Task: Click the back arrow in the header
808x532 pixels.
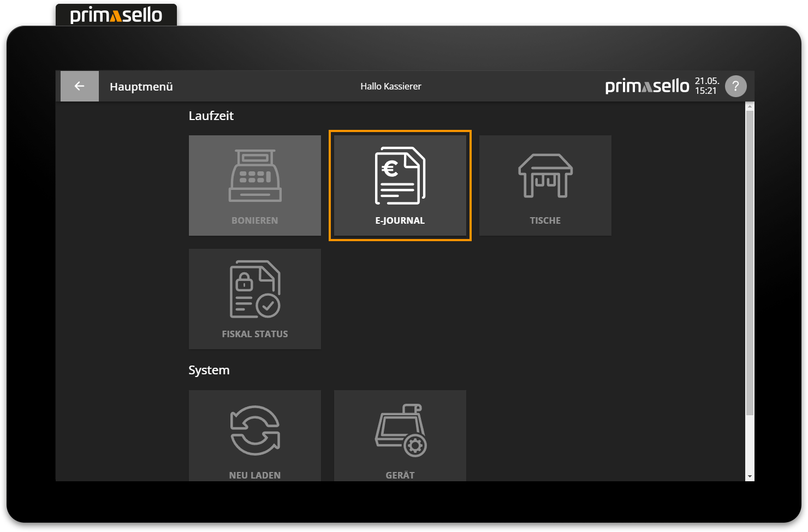Action: [x=79, y=86]
